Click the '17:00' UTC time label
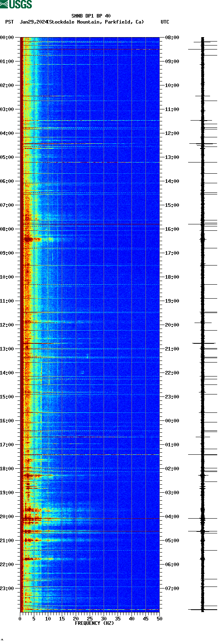 pos(172,253)
